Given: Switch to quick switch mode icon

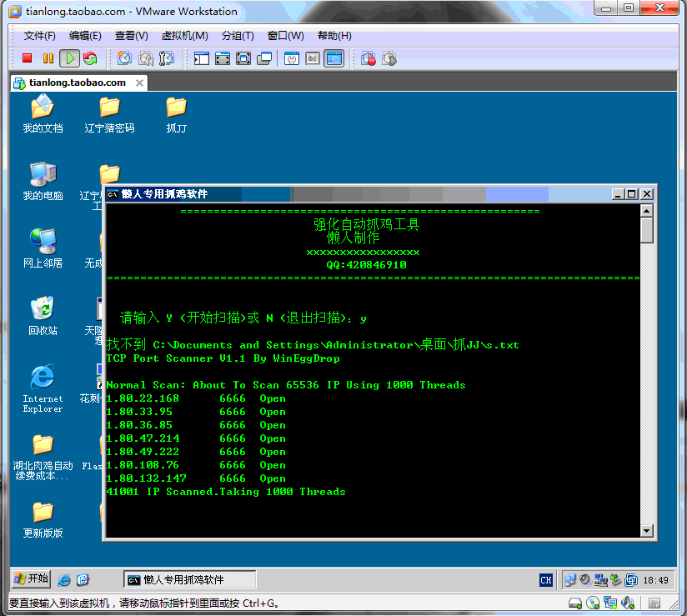Looking at the screenshot, I should click(223, 58).
